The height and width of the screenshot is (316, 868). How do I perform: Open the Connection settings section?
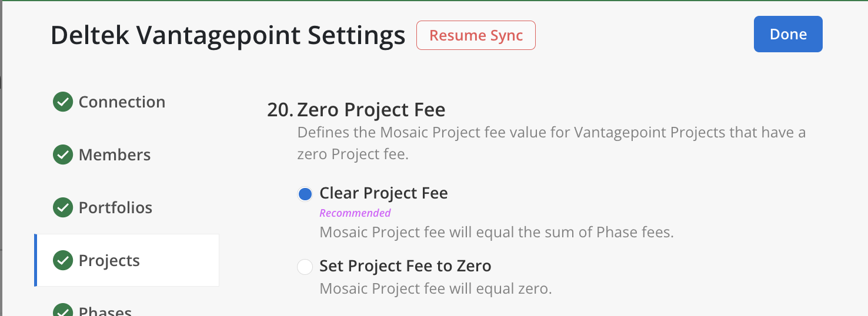click(122, 102)
